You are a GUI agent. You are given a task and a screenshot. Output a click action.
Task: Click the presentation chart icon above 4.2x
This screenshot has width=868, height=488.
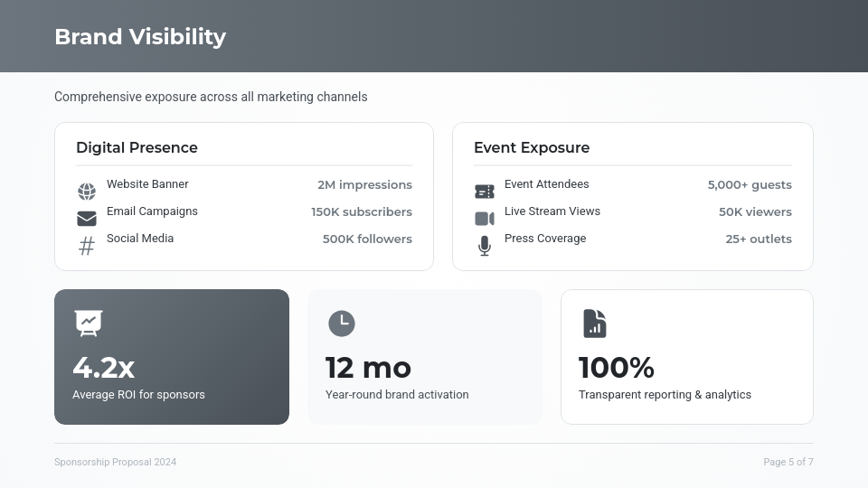point(88,323)
